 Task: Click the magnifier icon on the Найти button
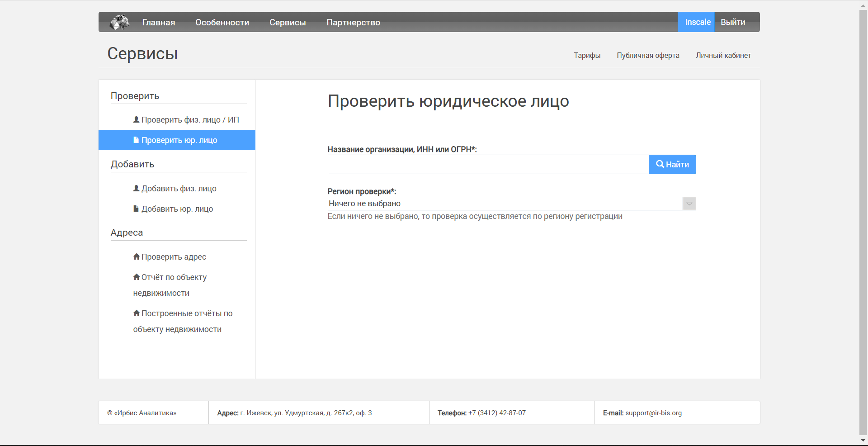click(660, 164)
